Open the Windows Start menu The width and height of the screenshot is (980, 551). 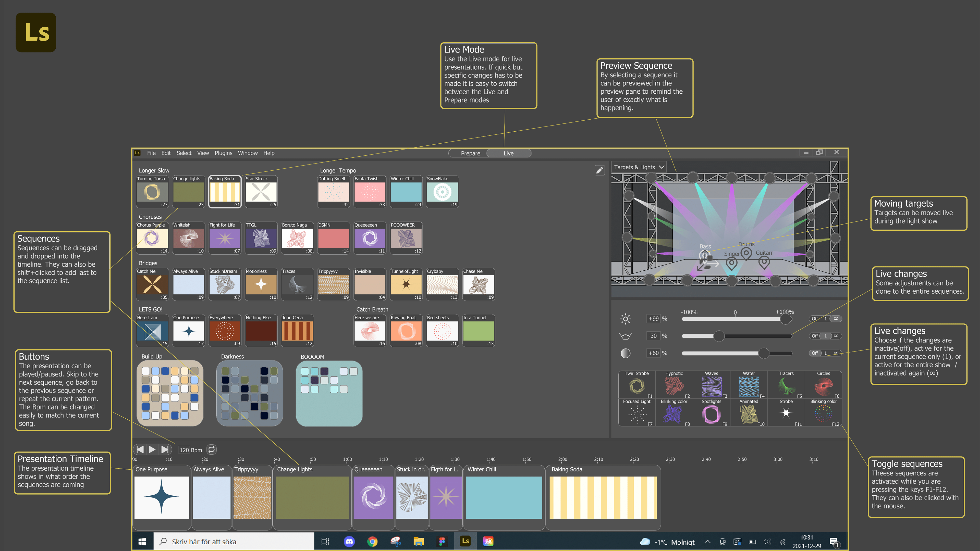142,542
